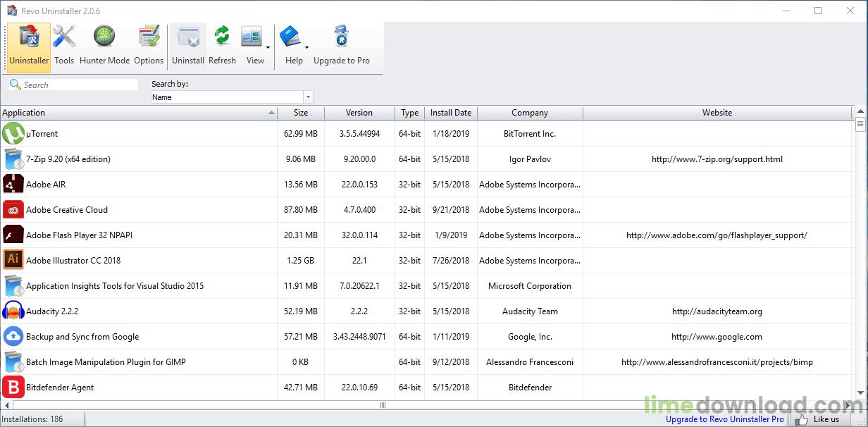Image resolution: width=868 pixels, height=427 pixels.
Task: Click the Help book icon
Action: pos(291,35)
